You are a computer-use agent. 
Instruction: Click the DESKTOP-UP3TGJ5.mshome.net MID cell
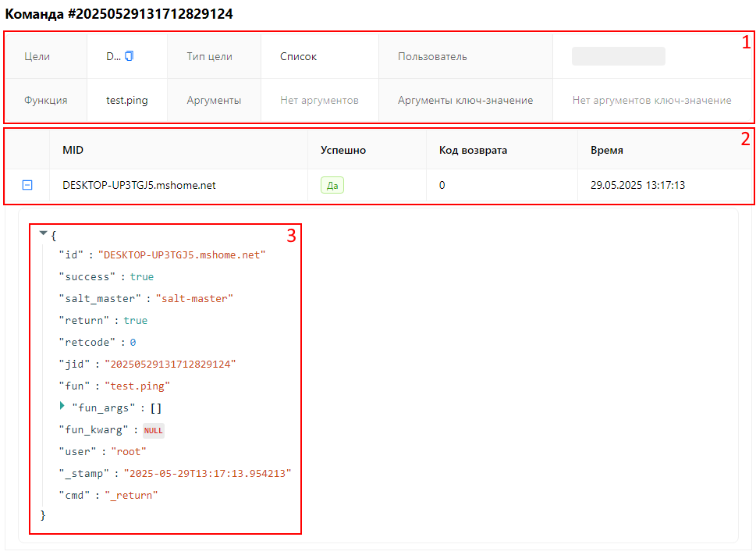[139, 185]
